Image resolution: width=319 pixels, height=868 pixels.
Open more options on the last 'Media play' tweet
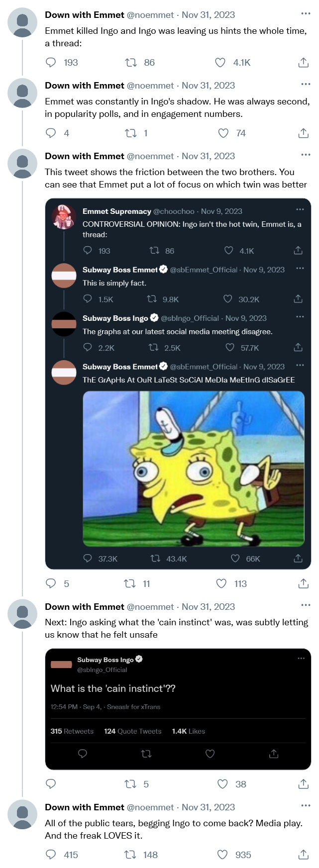306,806
